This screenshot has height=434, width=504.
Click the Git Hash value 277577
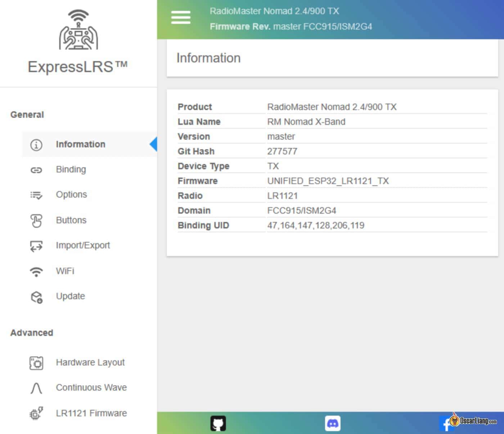(x=282, y=152)
